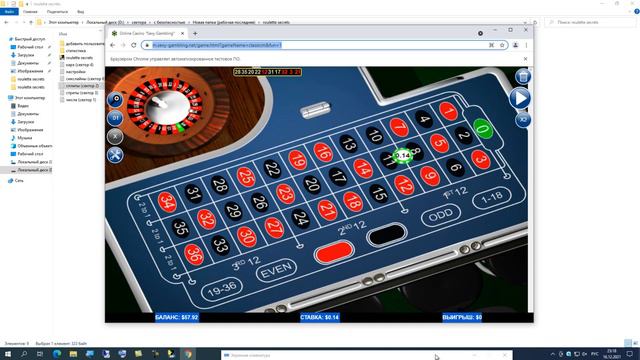Double the bet with the x2 icon
The height and width of the screenshot is (360, 640).
523,120
